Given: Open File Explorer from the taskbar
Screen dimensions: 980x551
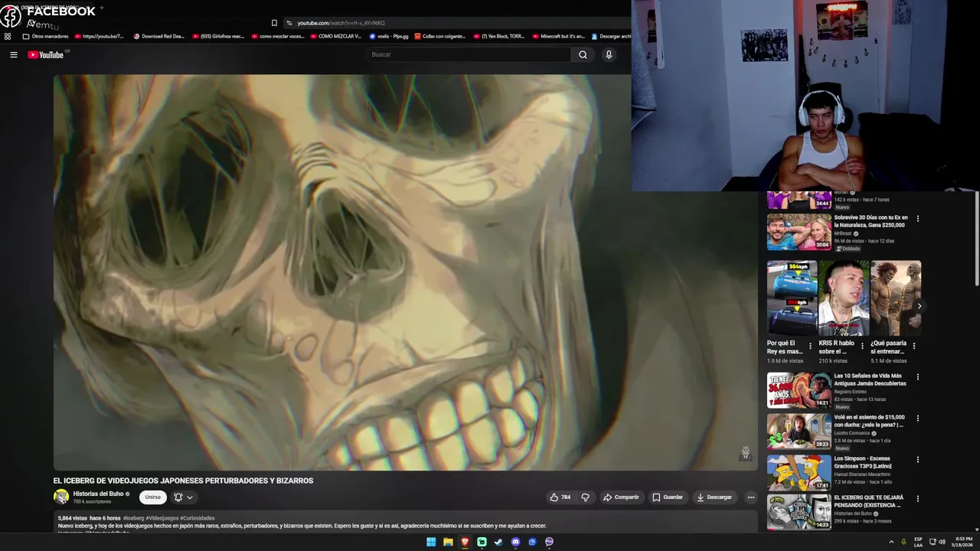Looking at the screenshot, I should point(448,542).
